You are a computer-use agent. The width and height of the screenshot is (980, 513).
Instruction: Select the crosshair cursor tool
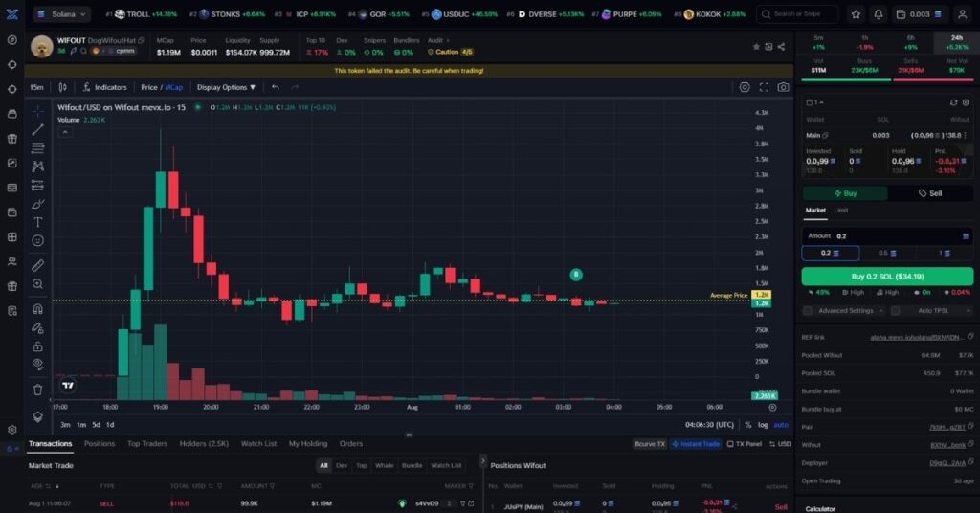tap(38, 112)
